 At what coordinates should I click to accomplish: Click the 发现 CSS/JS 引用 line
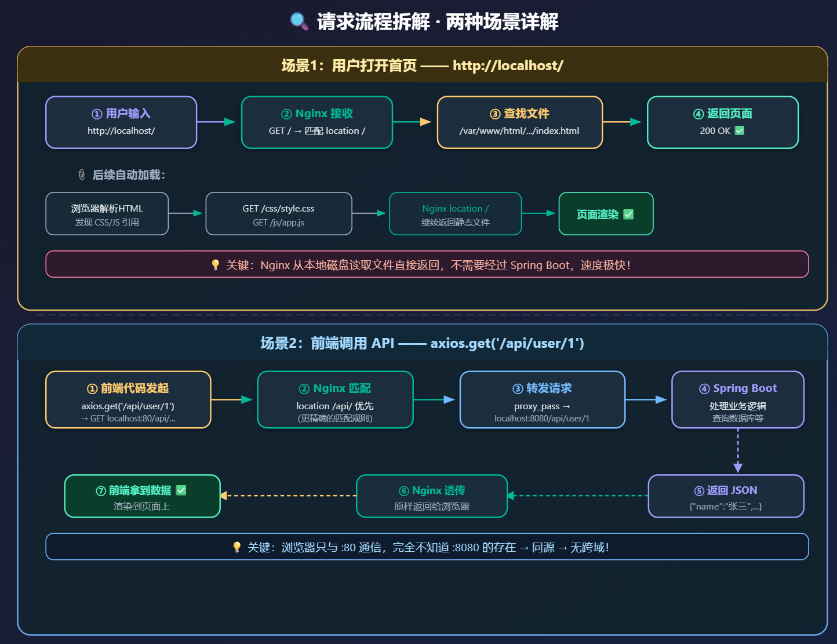(107, 222)
